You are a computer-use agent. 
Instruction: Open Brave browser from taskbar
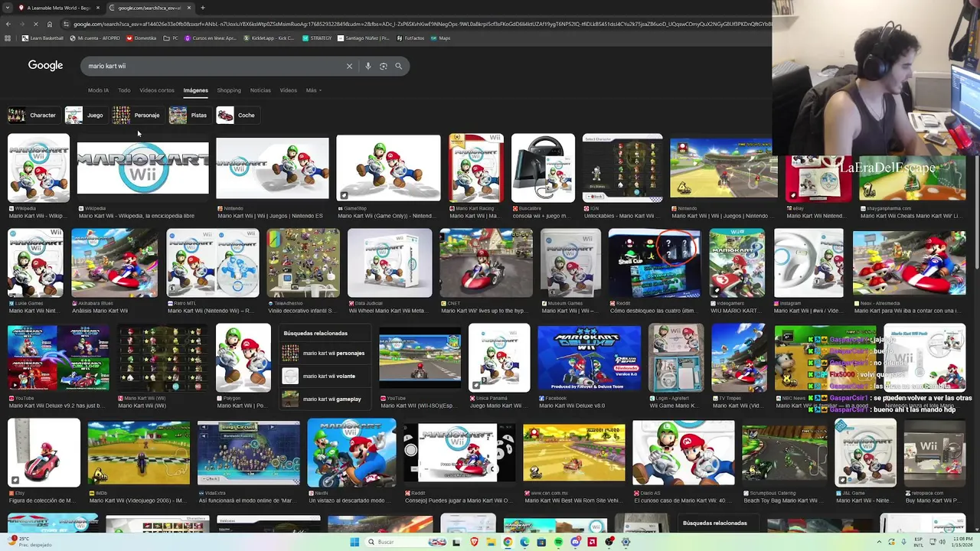(x=474, y=542)
